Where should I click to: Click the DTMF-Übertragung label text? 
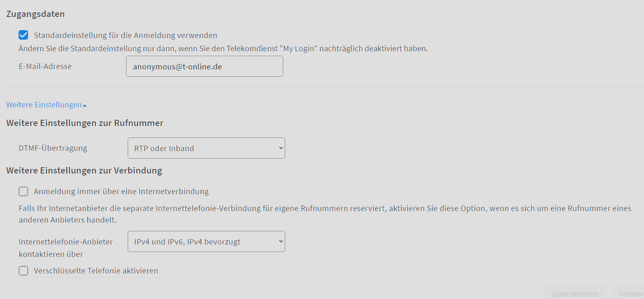[53, 148]
